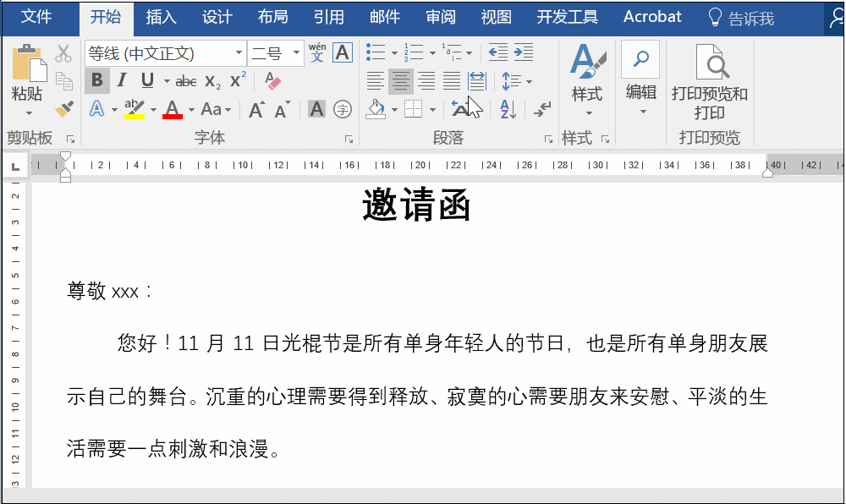Select the sort (A-Z) icon
The height and width of the screenshot is (504, 846).
click(x=507, y=110)
